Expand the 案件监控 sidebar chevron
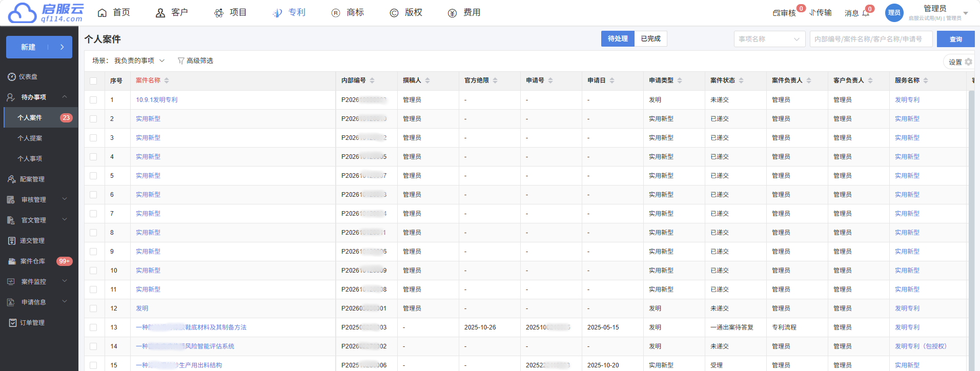The image size is (980, 371). pyautogui.click(x=65, y=281)
